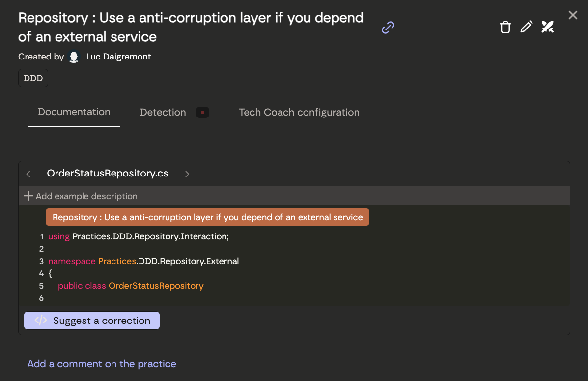Screen dimensions: 588x381
Task: Close the practice detail panel
Action: point(573,15)
